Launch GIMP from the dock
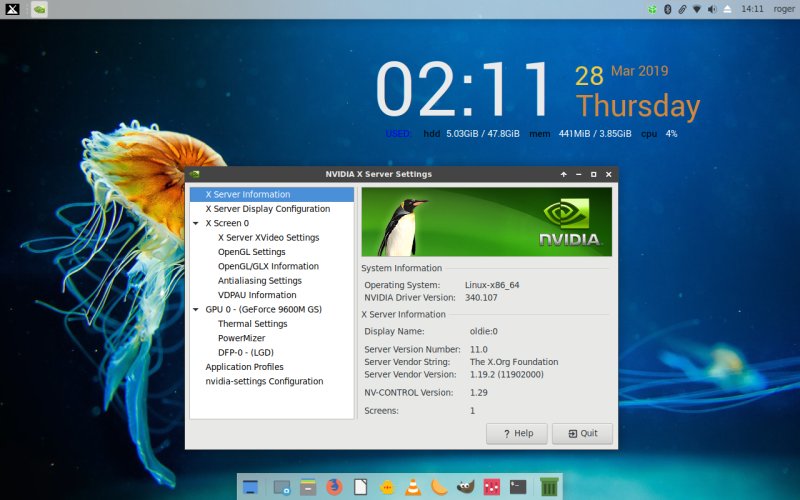This screenshot has height=500, width=800. point(465,487)
